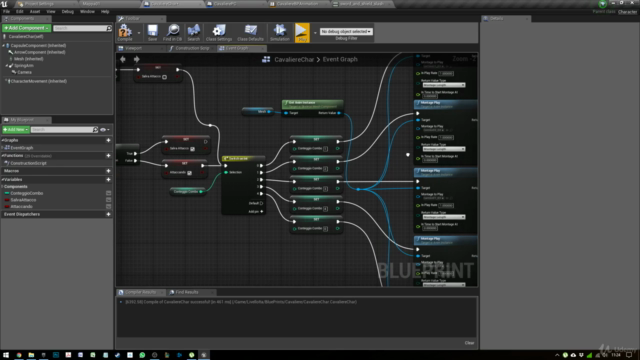Add a new function with plus
640x360 pixels.
coord(109,156)
